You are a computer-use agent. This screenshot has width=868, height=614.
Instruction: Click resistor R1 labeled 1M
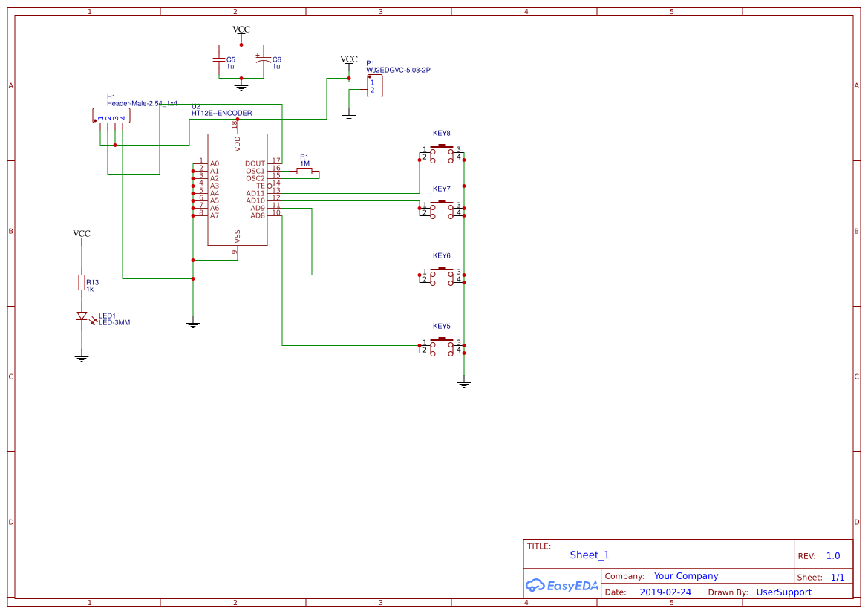click(305, 171)
